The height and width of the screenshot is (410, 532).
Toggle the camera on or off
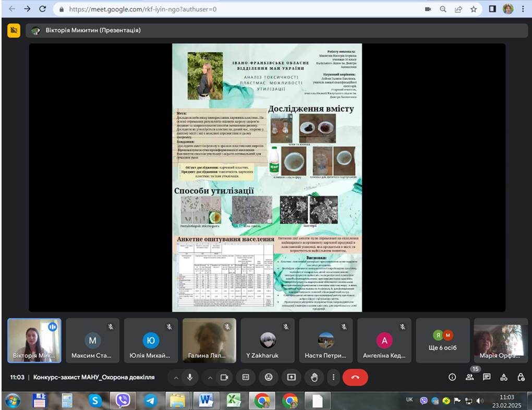click(x=224, y=377)
